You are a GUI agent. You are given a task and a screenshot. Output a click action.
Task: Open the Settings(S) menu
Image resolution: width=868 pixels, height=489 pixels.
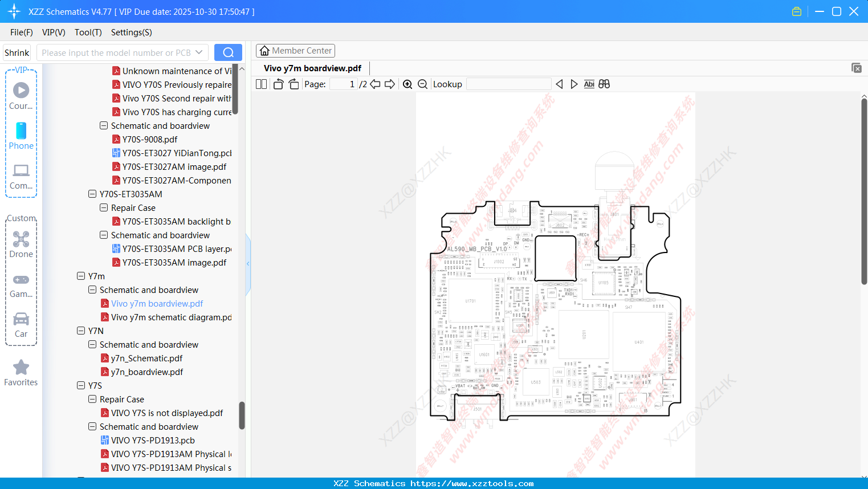coord(132,32)
